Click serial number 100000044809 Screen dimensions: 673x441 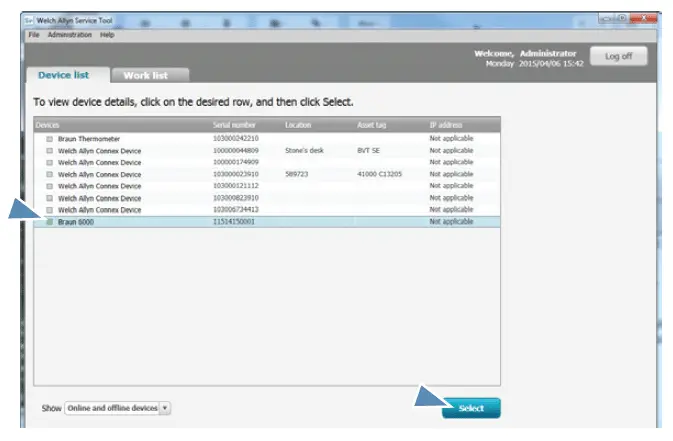click(236, 150)
